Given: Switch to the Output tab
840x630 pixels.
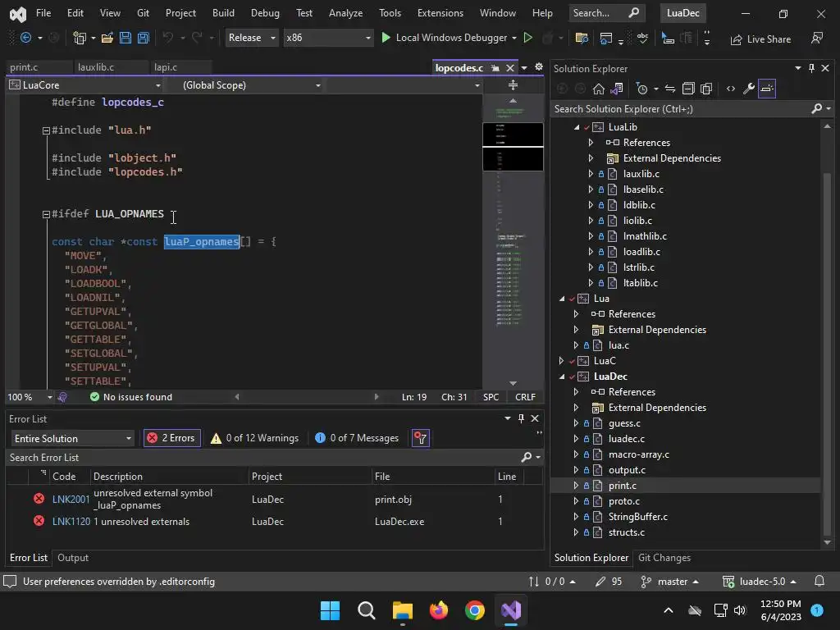Looking at the screenshot, I should point(73,558).
